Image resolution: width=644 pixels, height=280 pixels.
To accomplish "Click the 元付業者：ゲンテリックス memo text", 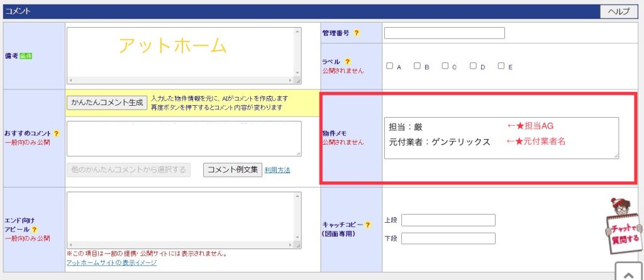I will coord(440,142).
